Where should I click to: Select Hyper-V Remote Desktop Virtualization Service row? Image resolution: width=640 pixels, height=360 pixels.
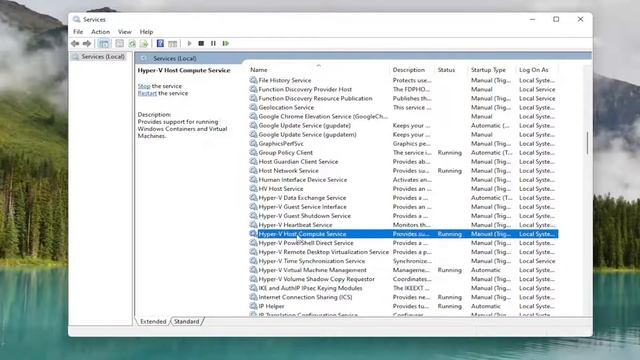point(403,252)
